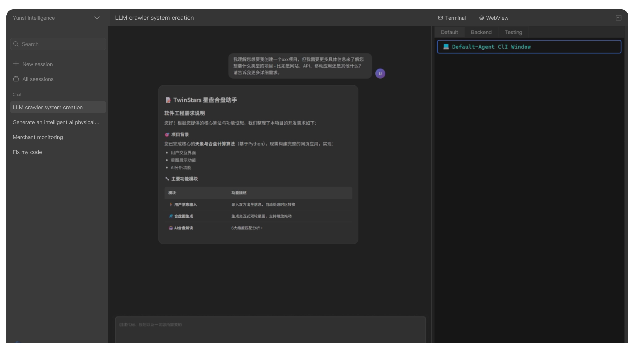Click the 用户交互界面 bullet item
This screenshot has width=644, height=343.
point(183,153)
